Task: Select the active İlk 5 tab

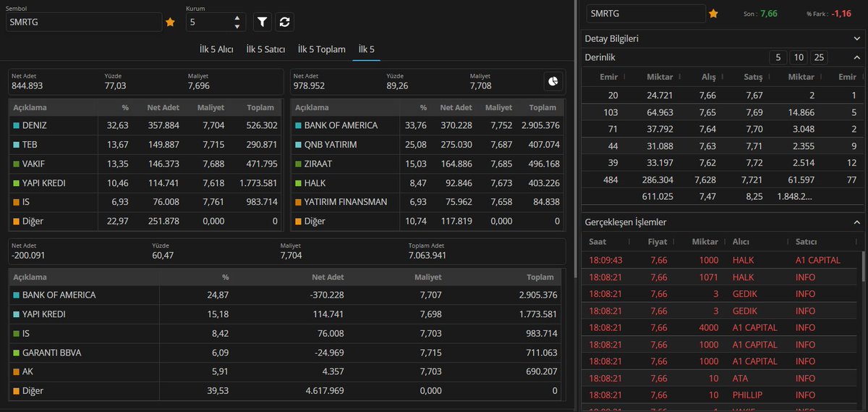Action: 367,49
